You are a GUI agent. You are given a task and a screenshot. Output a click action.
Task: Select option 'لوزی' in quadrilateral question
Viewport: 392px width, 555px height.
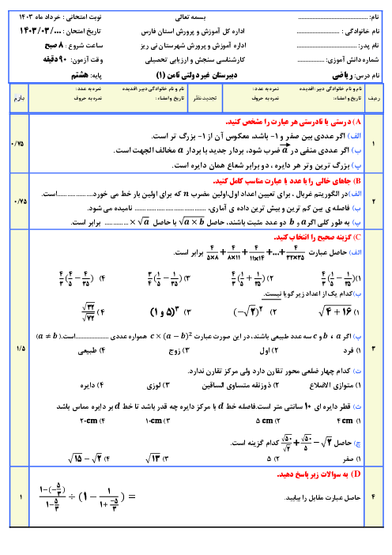[x=158, y=385]
